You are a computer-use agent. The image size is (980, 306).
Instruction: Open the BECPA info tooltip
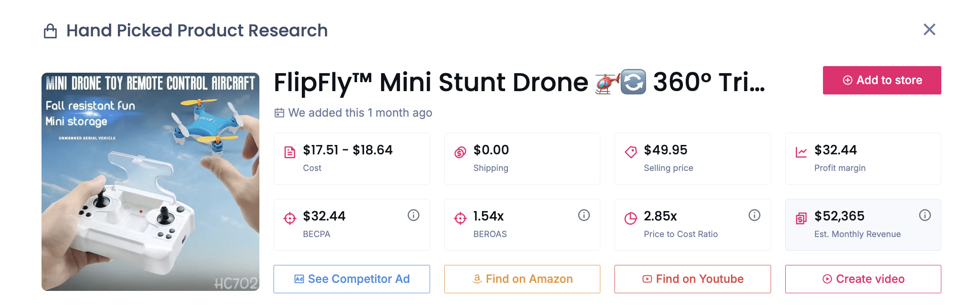pos(413,215)
